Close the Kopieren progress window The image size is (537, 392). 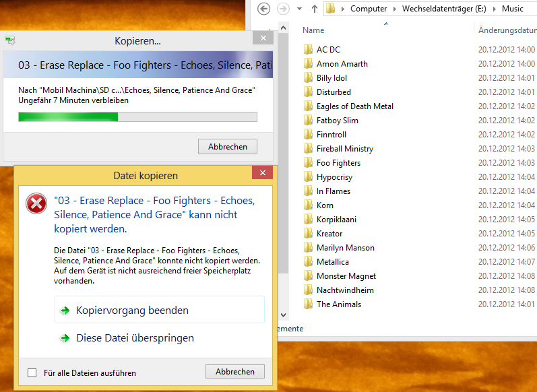point(263,38)
